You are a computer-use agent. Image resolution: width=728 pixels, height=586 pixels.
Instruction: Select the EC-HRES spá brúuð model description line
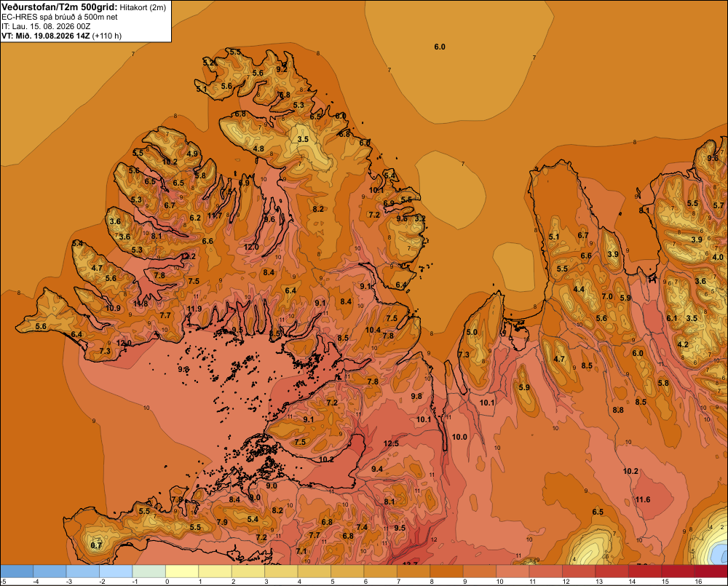click(60, 17)
